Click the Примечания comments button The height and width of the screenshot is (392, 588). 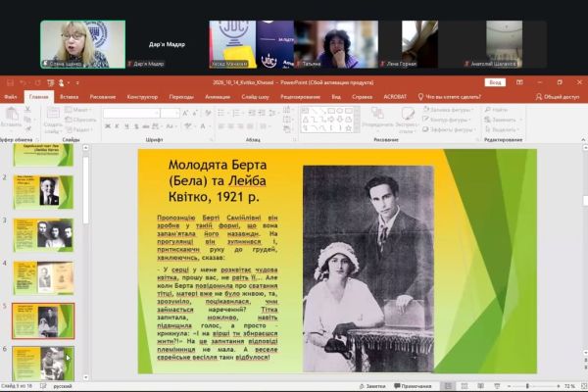[x=413, y=386]
